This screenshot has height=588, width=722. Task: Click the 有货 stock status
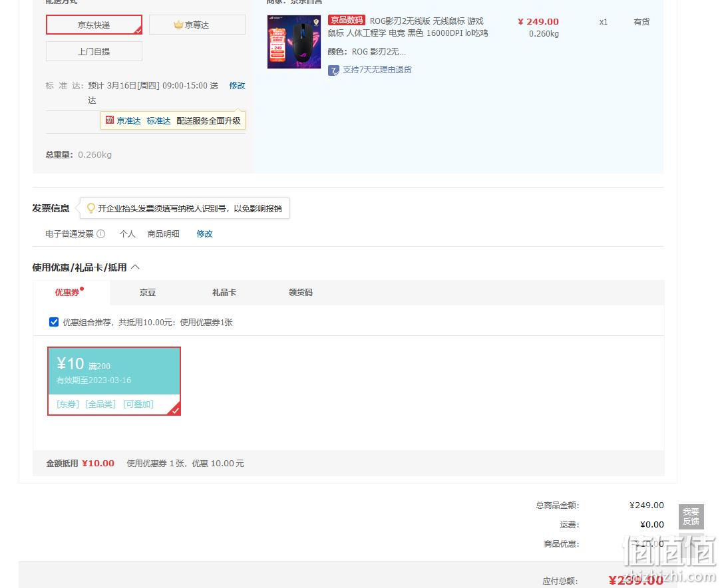coord(641,22)
